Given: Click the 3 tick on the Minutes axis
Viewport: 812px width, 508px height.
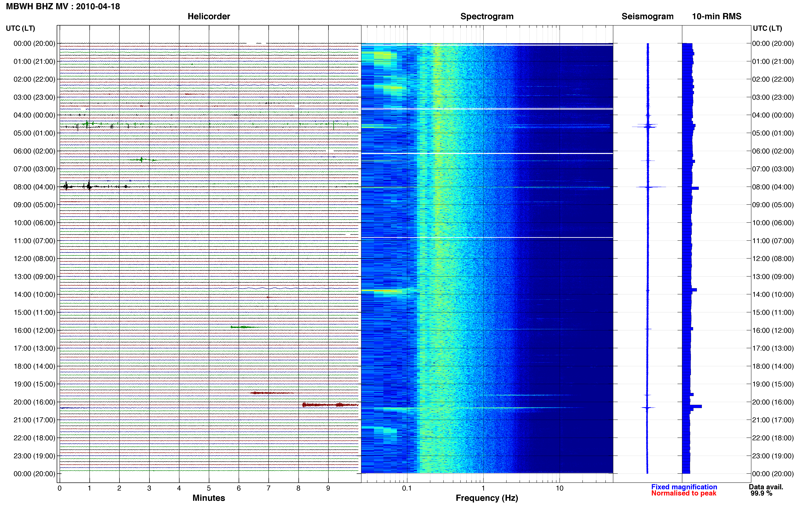Looking at the screenshot, I should 149,488.
